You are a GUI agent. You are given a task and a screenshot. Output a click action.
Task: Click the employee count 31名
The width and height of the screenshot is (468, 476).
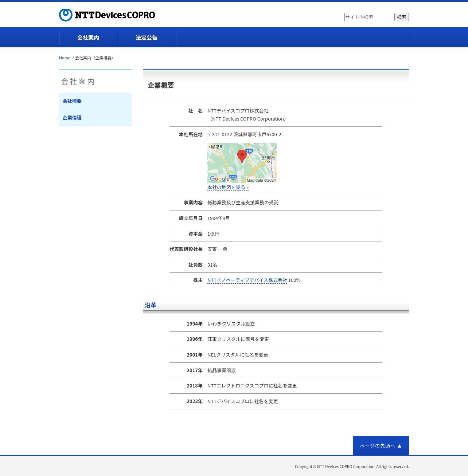212,265
